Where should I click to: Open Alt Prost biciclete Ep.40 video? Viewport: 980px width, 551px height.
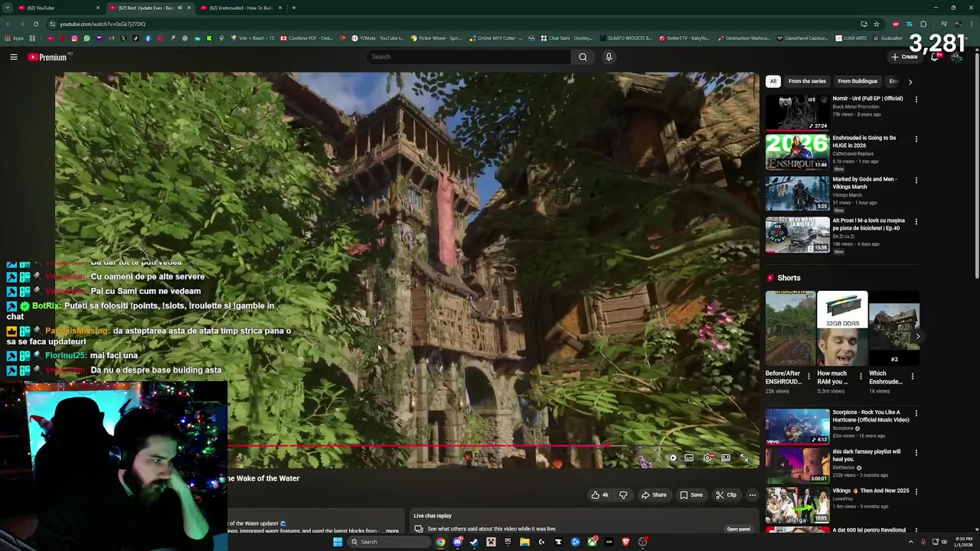[x=797, y=235]
